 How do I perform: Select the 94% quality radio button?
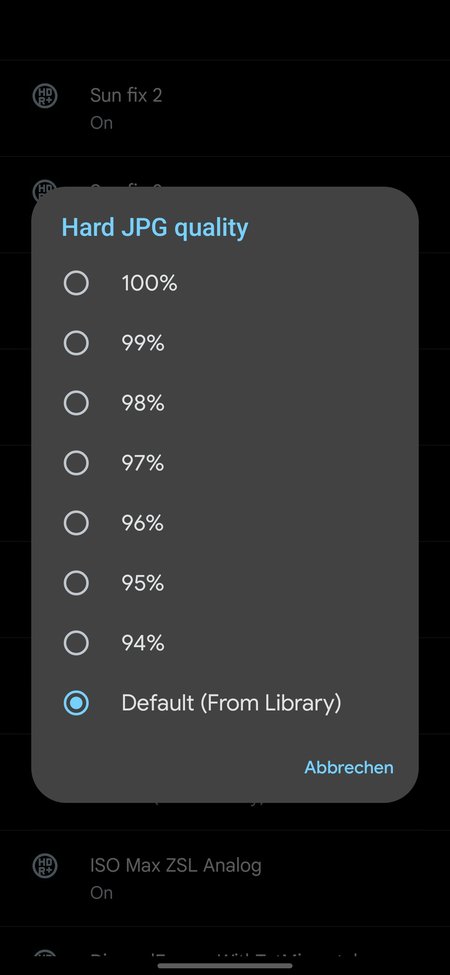click(x=76, y=643)
